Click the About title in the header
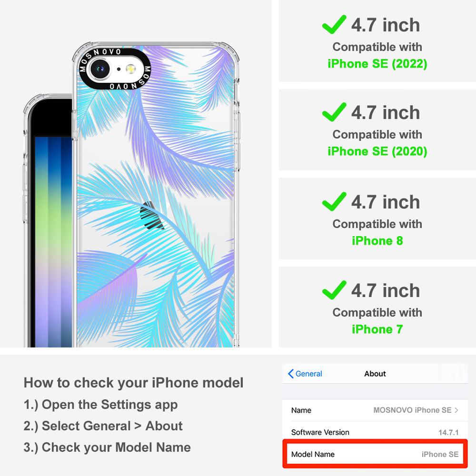Image resolution: width=476 pixels, height=476 pixels. click(x=375, y=374)
